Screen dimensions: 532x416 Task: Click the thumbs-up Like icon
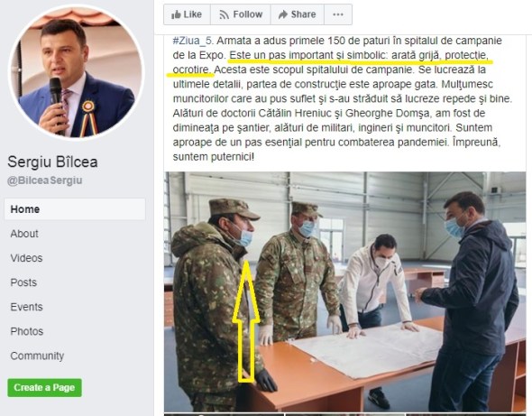point(176,14)
